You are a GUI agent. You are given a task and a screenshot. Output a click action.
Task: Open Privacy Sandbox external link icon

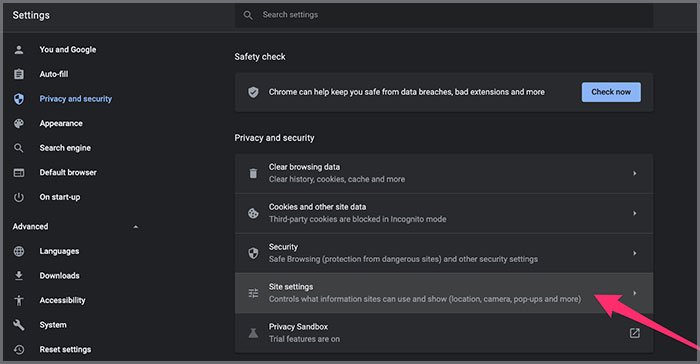click(x=634, y=333)
